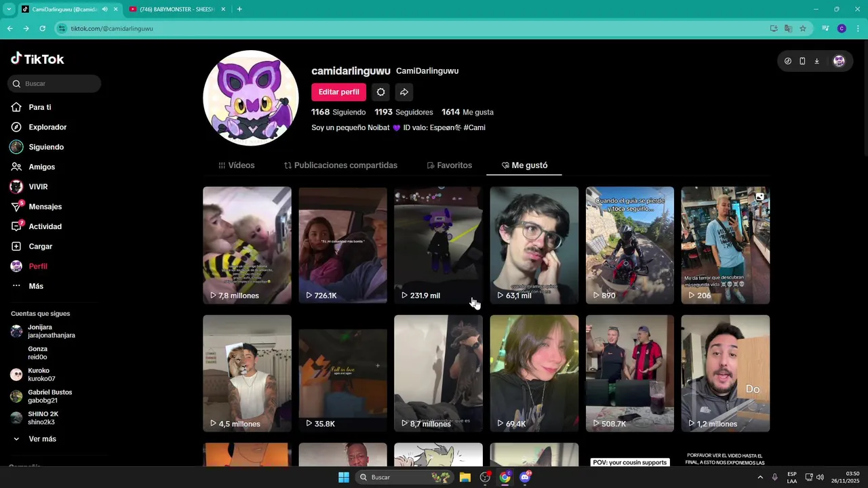868x488 pixels.
Task: Open the 69.4K video thumbnail
Action: point(534,373)
